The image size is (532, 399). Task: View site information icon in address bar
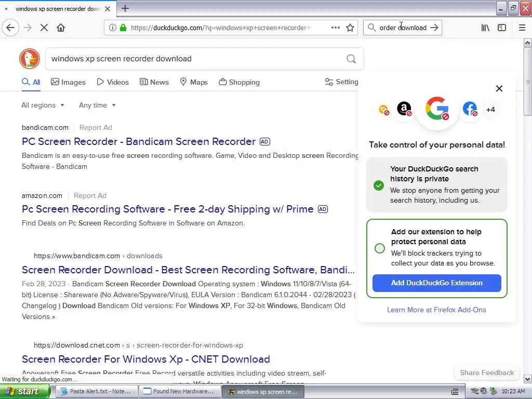click(112, 28)
